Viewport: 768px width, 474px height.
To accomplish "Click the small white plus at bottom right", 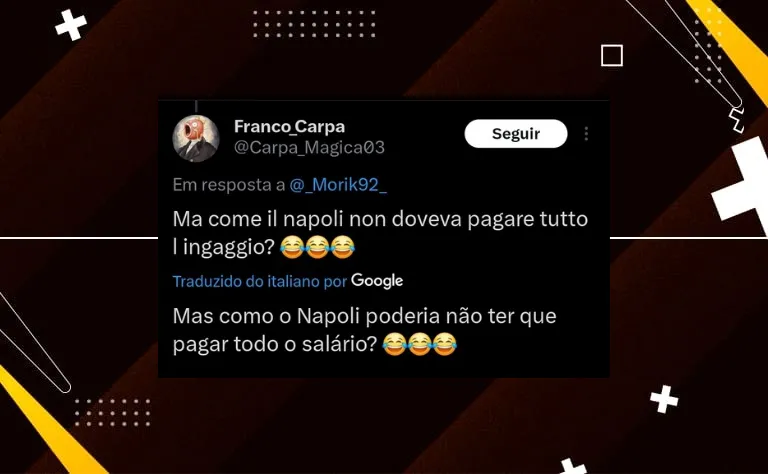I will pyautogui.click(x=664, y=399).
